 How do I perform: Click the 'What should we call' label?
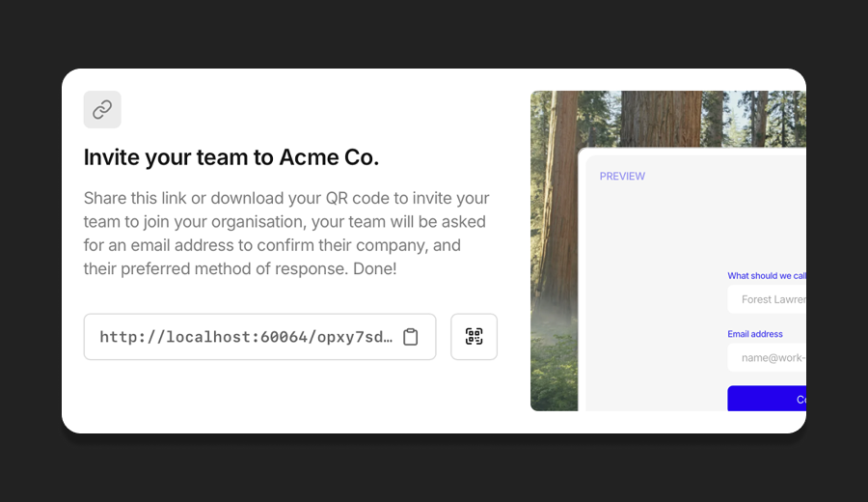coord(767,275)
